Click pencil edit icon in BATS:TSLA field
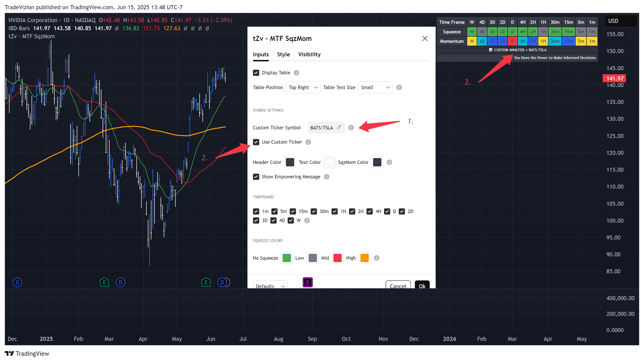Screen dimensions: 644x362 (x=339, y=127)
